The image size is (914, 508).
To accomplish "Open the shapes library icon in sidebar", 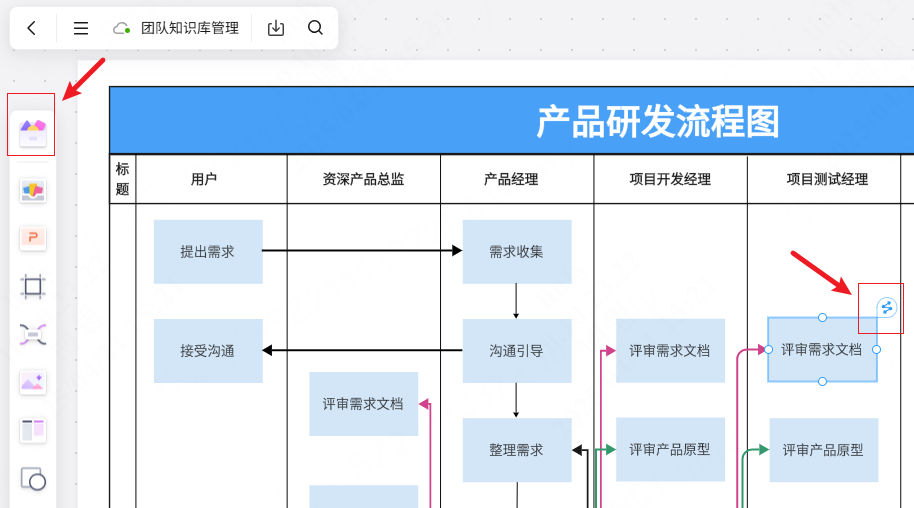I will (x=33, y=133).
